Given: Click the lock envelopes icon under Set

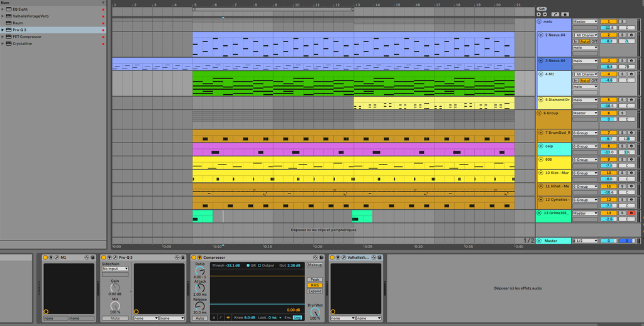Looking at the screenshot, I should pyautogui.click(x=565, y=14).
